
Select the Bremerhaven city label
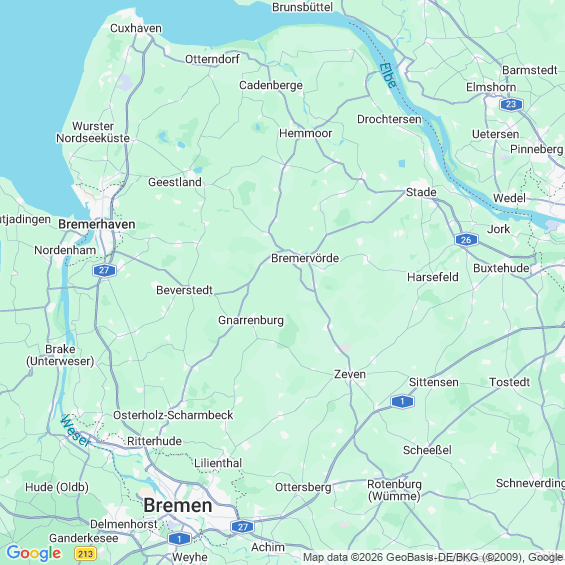coord(97,224)
